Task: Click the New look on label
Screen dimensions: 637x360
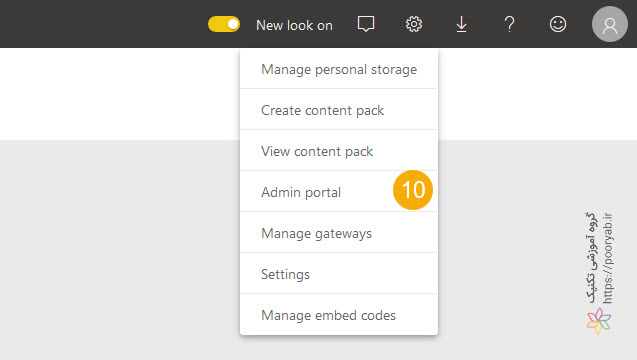Action: (294, 25)
